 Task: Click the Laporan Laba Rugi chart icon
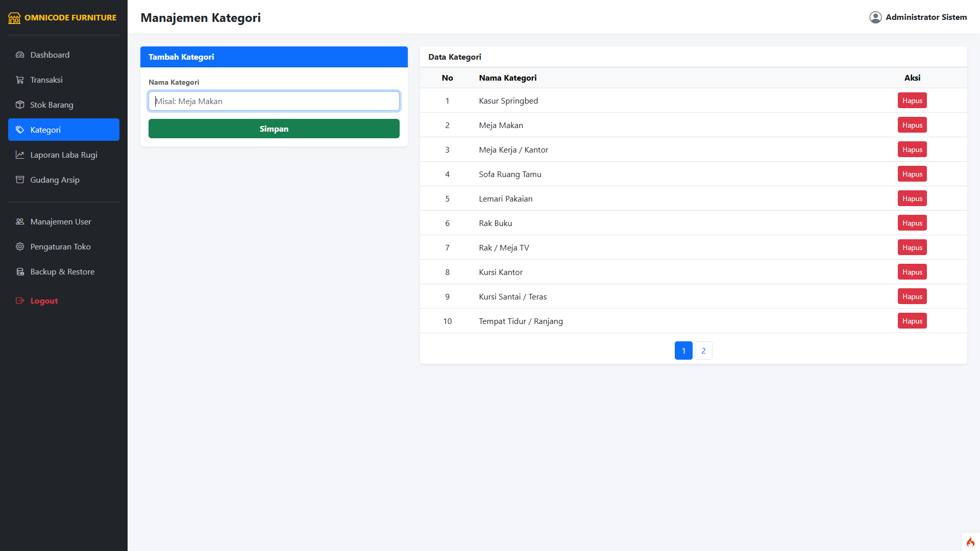coord(20,155)
